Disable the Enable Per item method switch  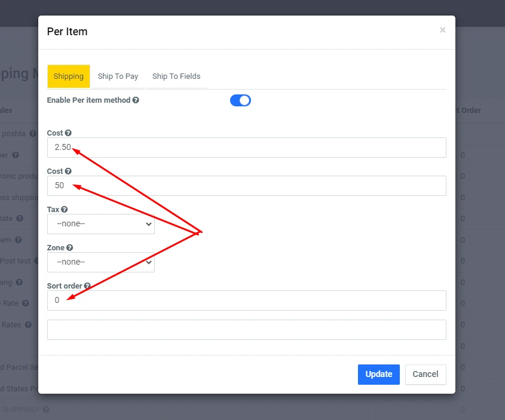pos(240,100)
